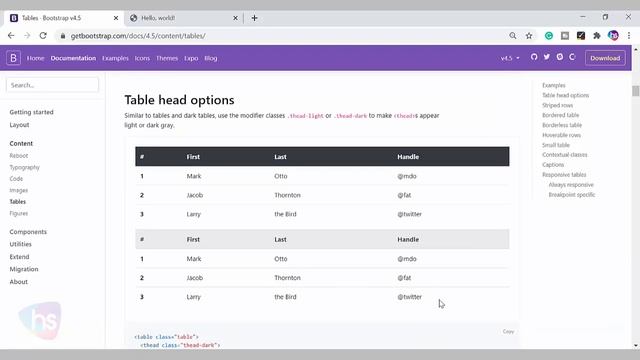
Task: Open the v4.5 version dropdown
Action: tap(510, 58)
